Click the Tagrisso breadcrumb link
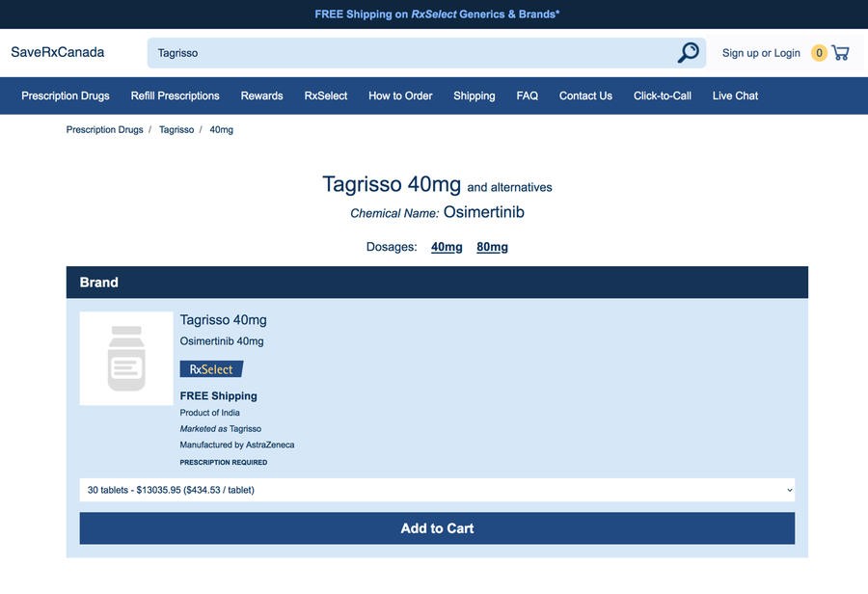Screen dimensions: 868x594 coord(176,129)
